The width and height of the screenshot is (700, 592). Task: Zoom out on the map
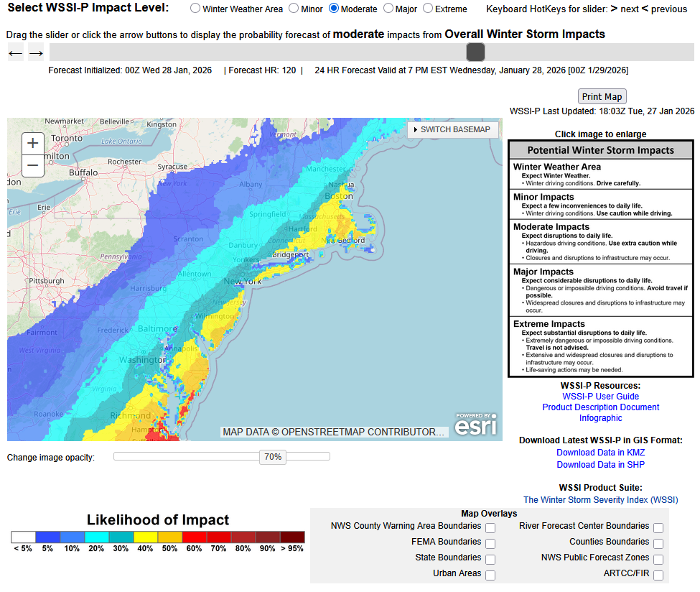coord(32,166)
